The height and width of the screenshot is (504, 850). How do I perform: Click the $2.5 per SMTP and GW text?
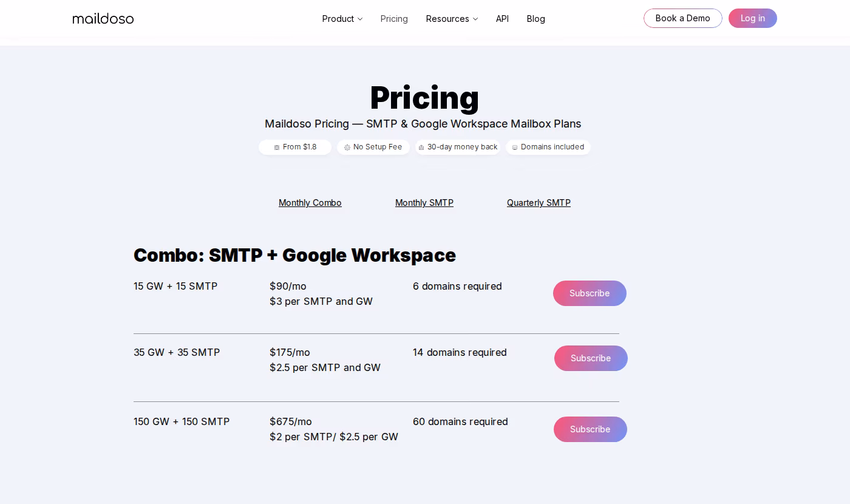pyautogui.click(x=325, y=367)
